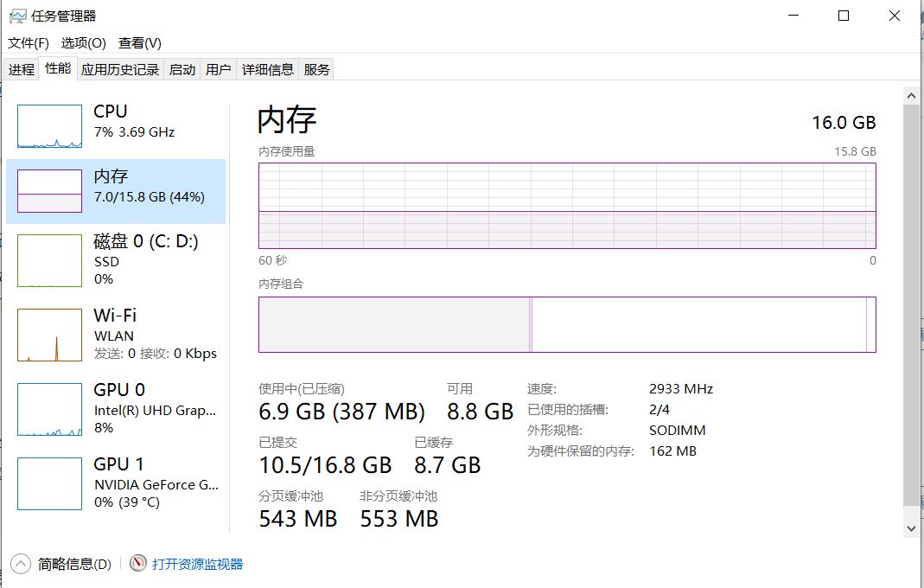Viewport: 924px width, 588px height.
Task: Click the Task Manager title bar icon
Action: pos(16,16)
